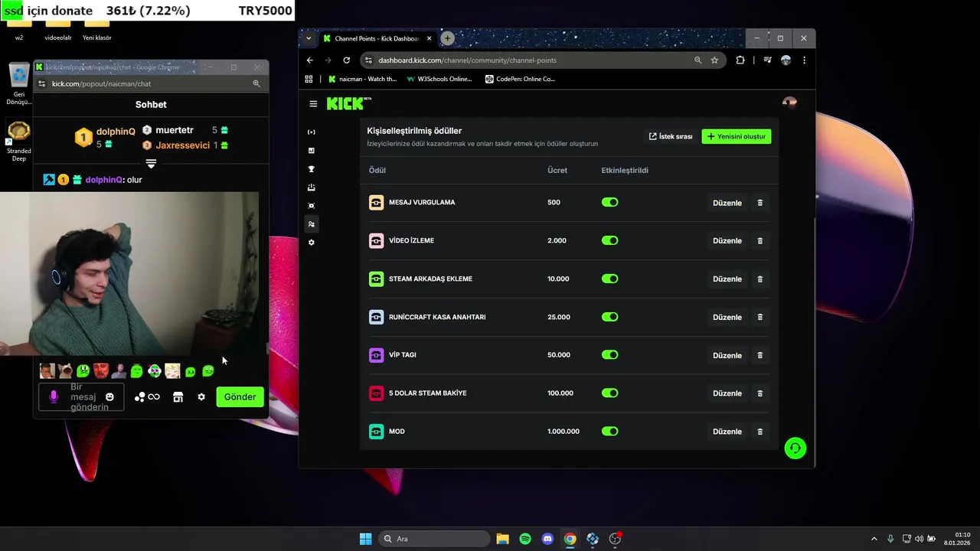Open the capture frame icon in sidebar

pos(311,206)
